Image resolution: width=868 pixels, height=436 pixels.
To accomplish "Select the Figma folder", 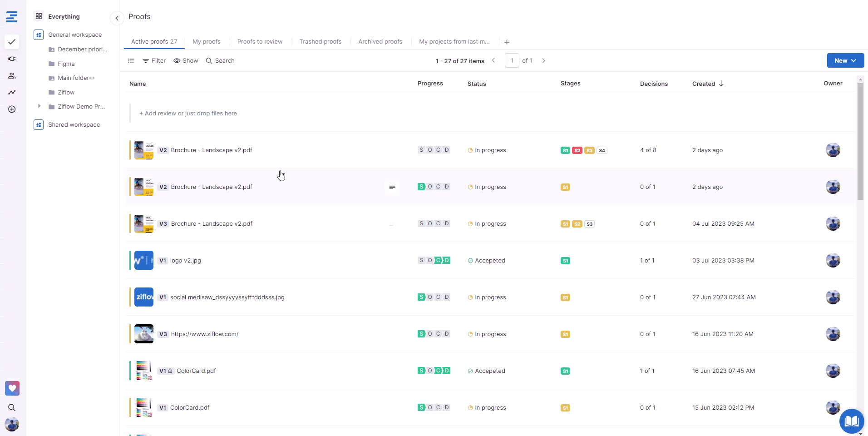I will [62, 64].
